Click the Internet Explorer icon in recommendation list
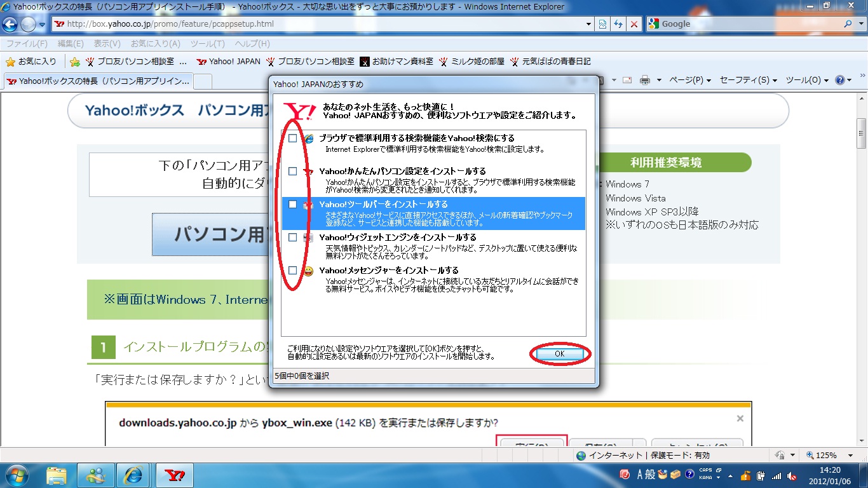The height and width of the screenshot is (488, 868). pyautogui.click(x=309, y=139)
